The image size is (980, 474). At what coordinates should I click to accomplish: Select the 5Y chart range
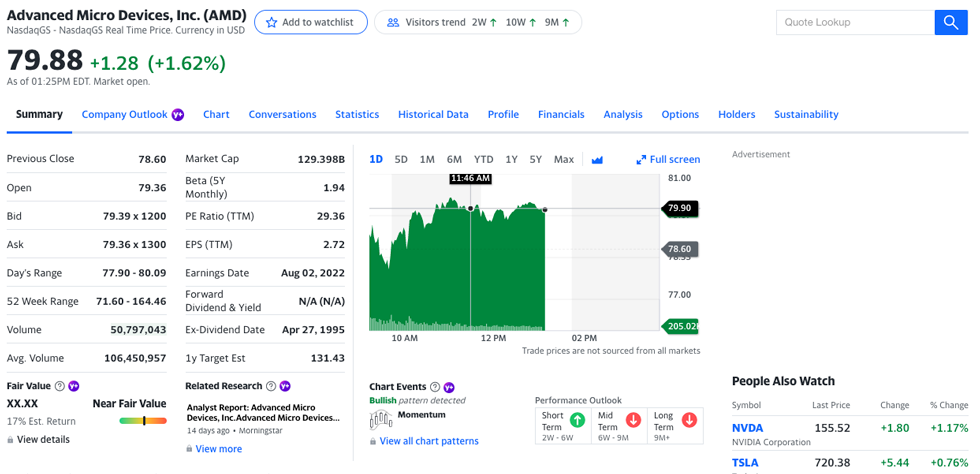536,159
